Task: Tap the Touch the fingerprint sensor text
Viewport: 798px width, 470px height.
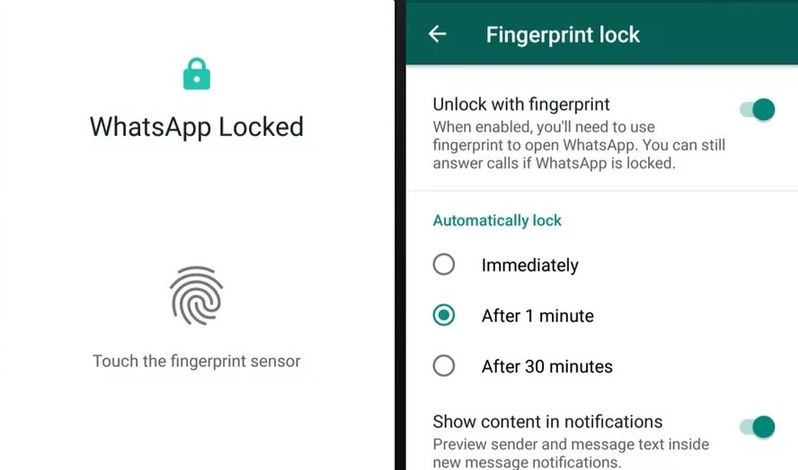Action: coord(196,361)
